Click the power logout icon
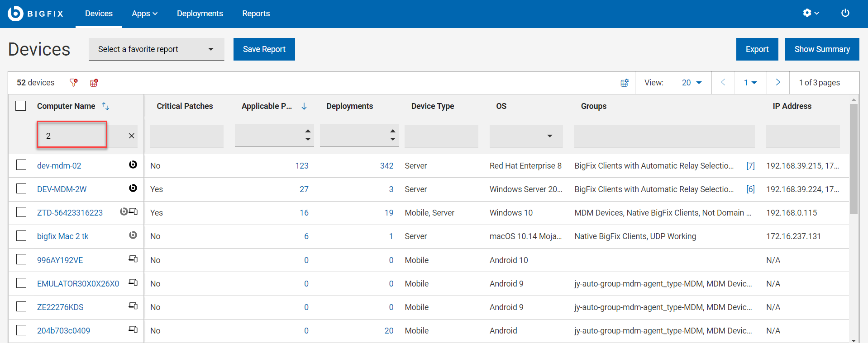This screenshot has width=868, height=343. 845,13
